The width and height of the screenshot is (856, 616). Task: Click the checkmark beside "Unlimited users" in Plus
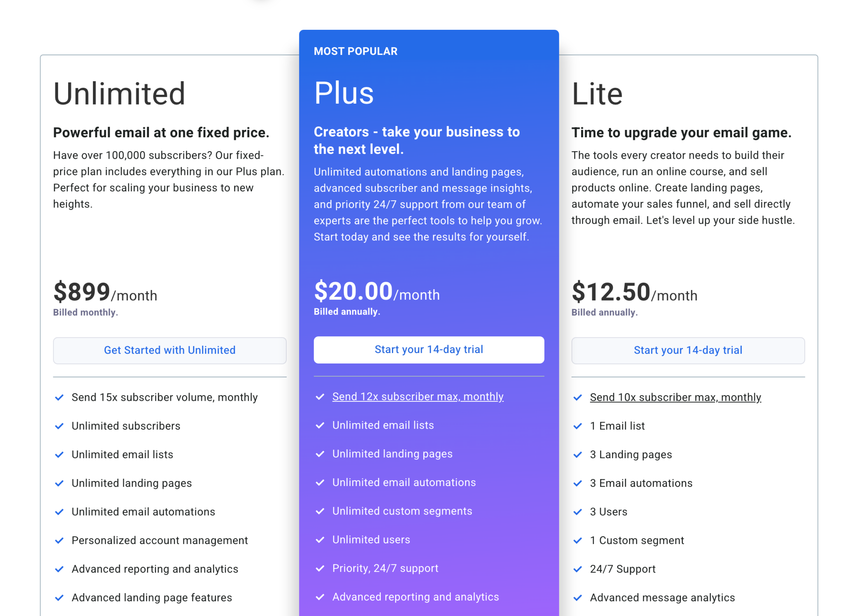point(320,540)
